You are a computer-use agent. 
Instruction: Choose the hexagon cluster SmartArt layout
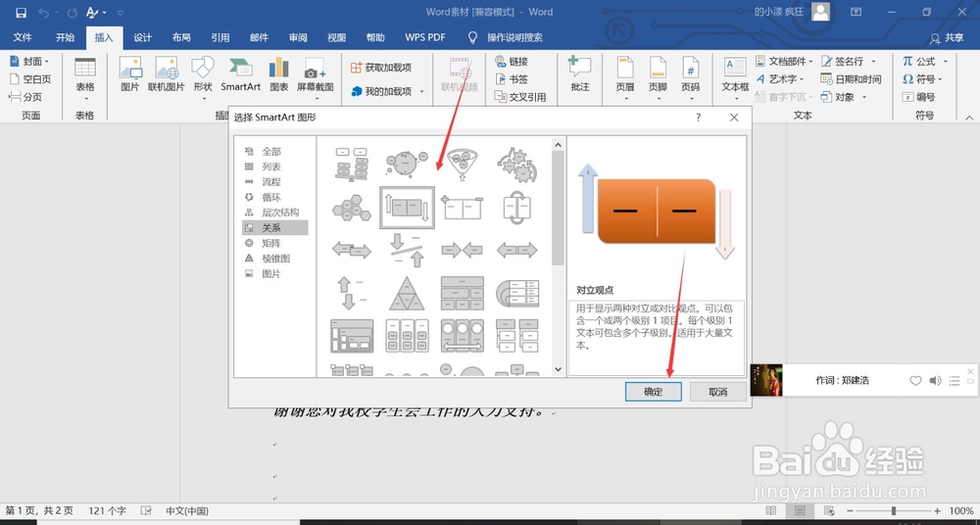point(351,208)
